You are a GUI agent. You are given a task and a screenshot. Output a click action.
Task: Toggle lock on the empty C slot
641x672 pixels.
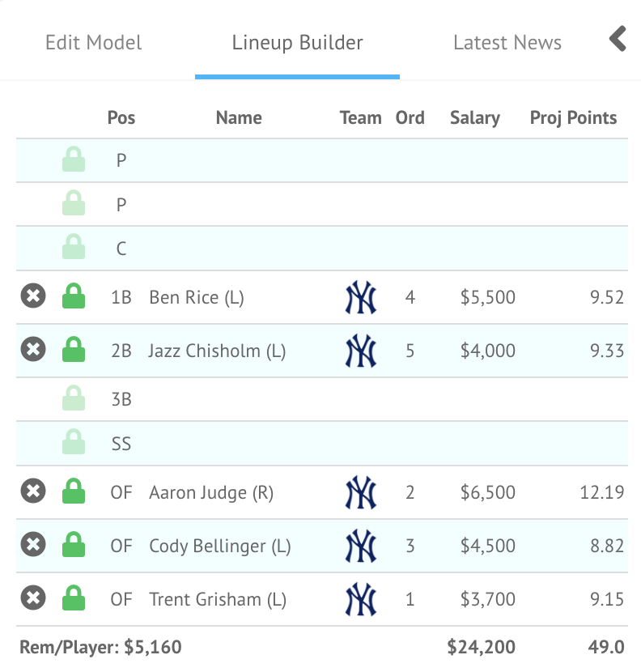click(x=74, y=248)
